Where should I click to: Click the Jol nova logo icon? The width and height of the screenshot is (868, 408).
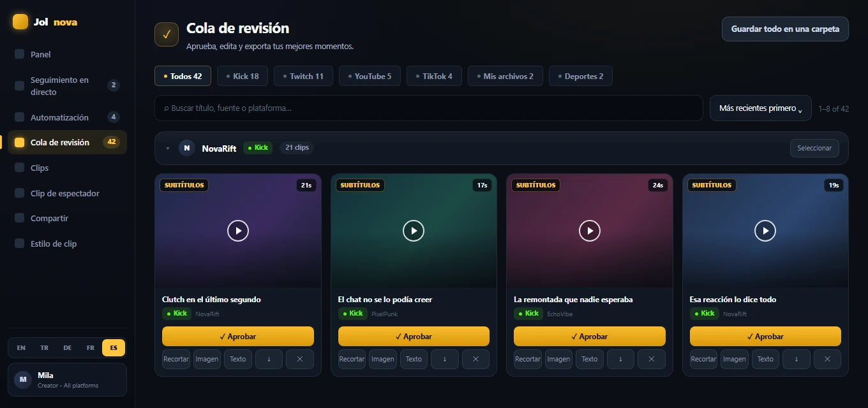click(20, 22)
